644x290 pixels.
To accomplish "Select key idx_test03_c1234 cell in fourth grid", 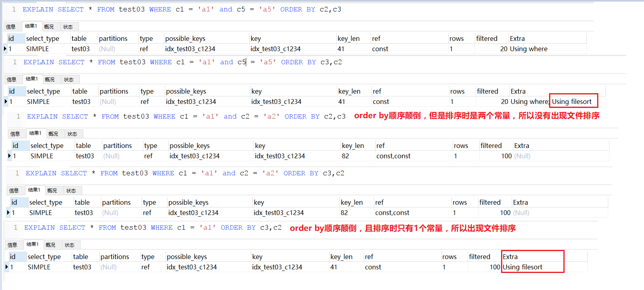I will pos(295,213).
